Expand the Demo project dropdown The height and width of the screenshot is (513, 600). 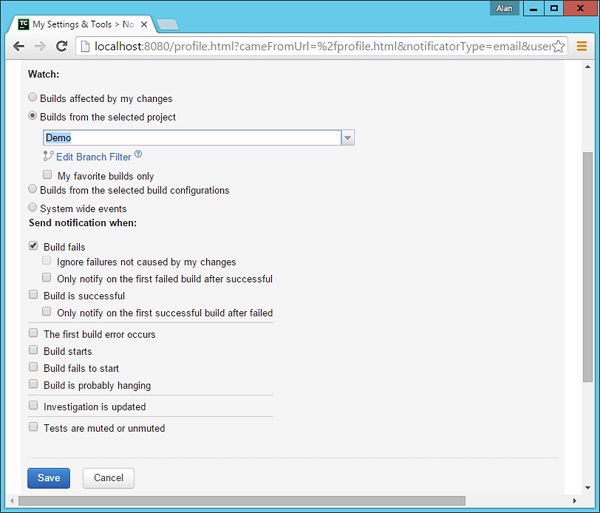click(347, 138)
